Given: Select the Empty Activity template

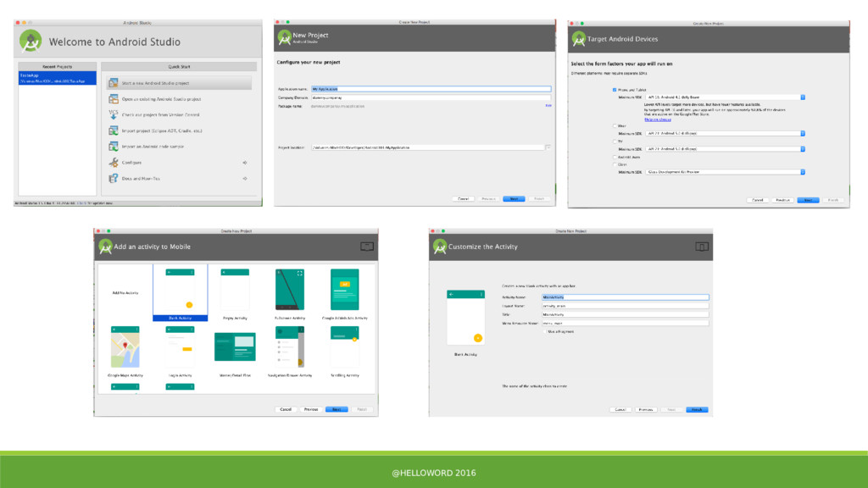Looking at the screenshot, I should point(235,294).
